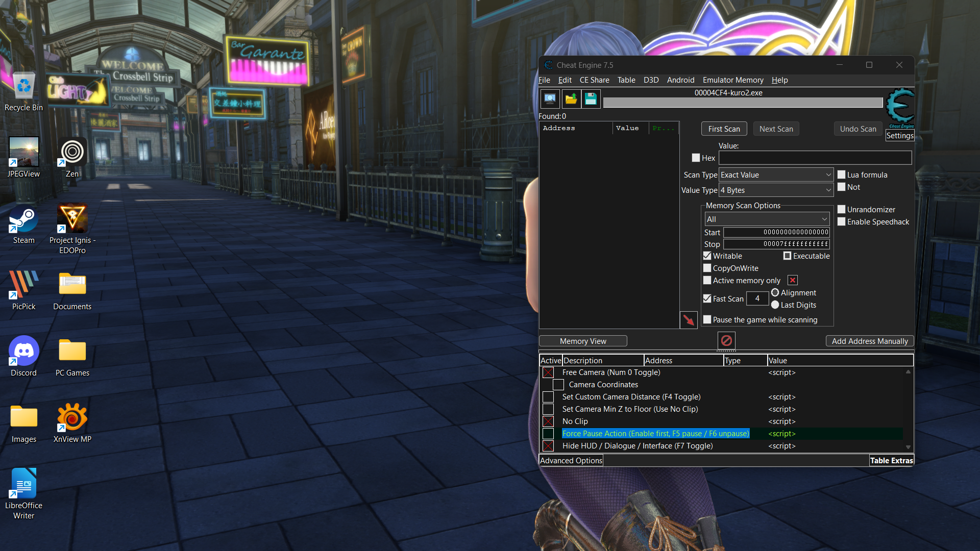
Task: Open the CE Share menu
Action: [594, 80]
